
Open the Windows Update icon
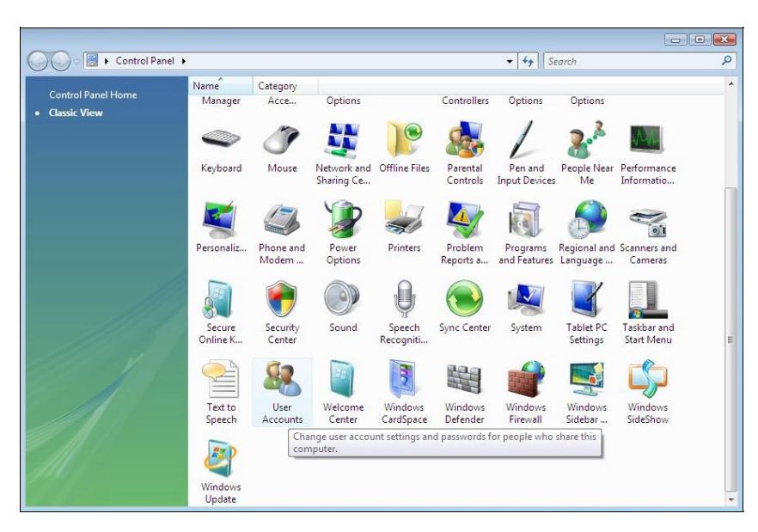(221, 472)
